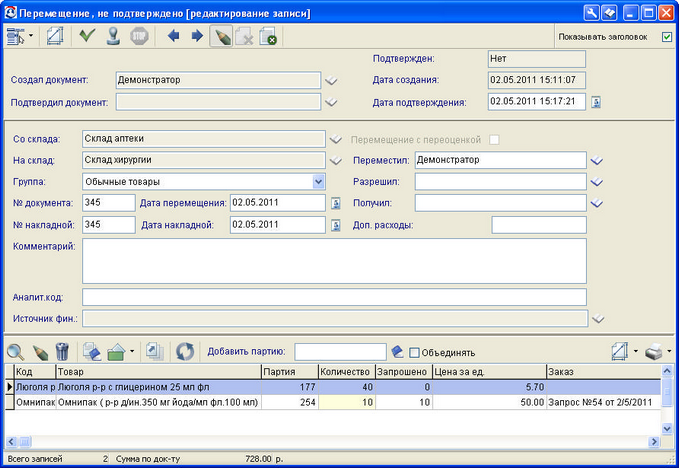
Task: Click grid toolbar blank document icon at right
Action: click(620, 352)
